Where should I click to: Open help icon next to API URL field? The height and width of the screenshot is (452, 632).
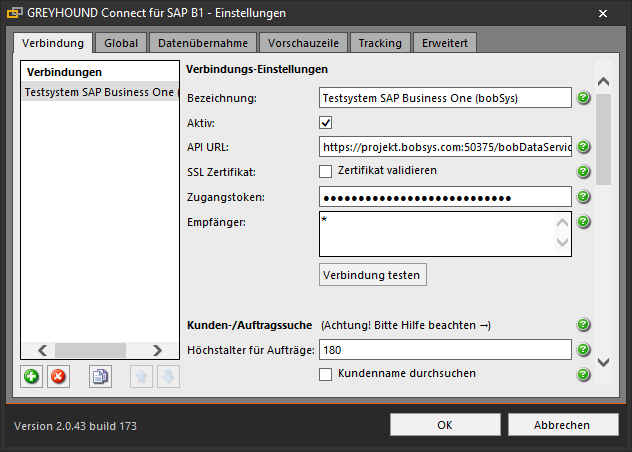coord(583,146)
